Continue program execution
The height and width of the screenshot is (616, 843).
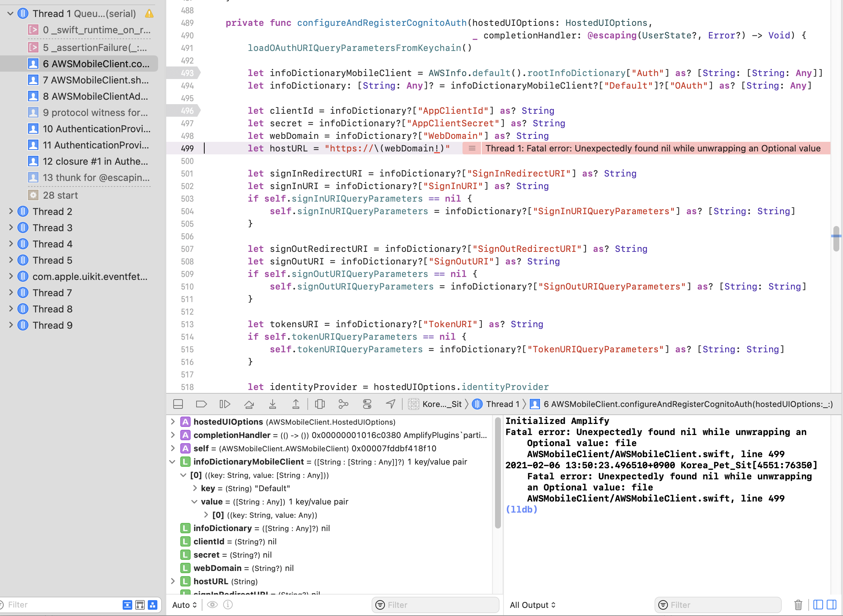click(225, 404)
